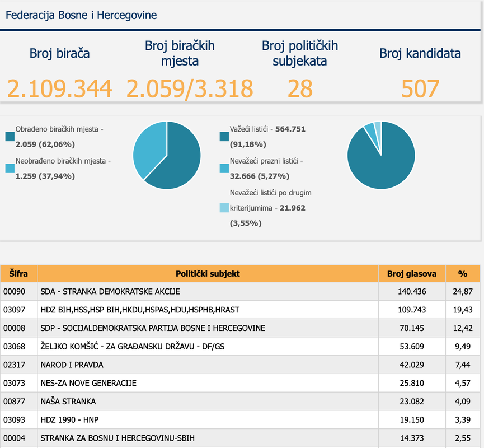The image size is (484, 448).
Task: Click vote count 70.145
Action: click(412, 328)
